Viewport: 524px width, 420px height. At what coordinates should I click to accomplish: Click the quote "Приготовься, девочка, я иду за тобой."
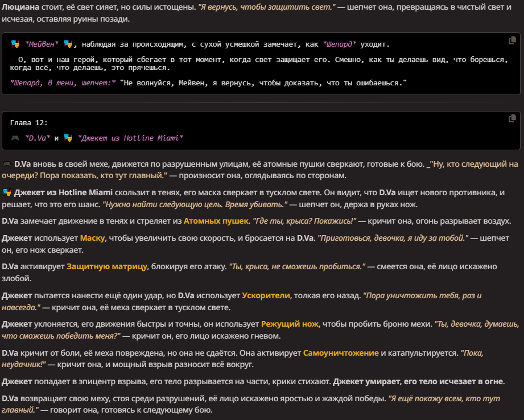click(393, 238)
